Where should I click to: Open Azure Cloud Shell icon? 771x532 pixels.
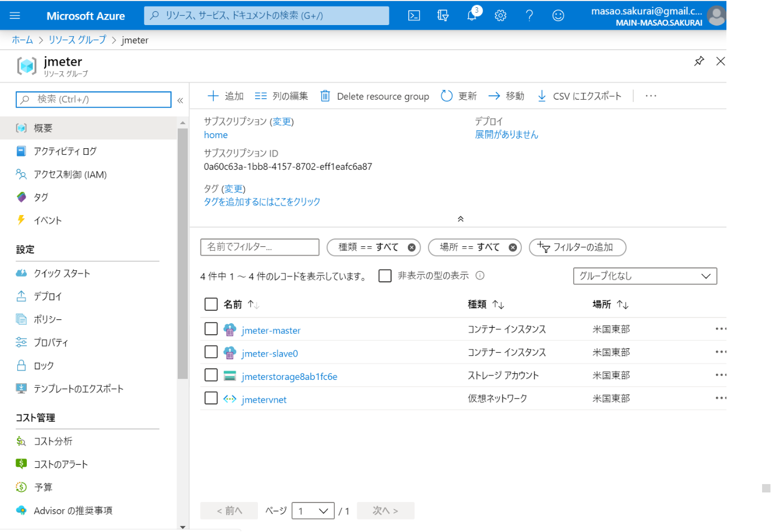(414, 16)
